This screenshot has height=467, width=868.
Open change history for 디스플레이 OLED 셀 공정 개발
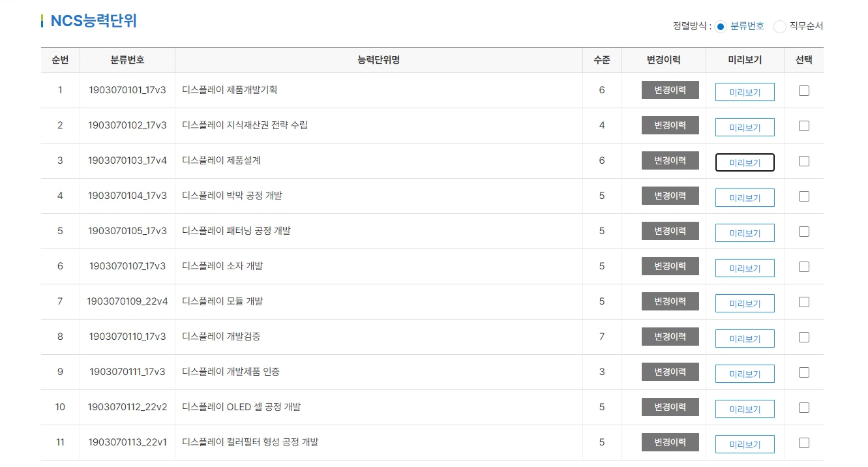pyautogui.click(x=670, y=406)
